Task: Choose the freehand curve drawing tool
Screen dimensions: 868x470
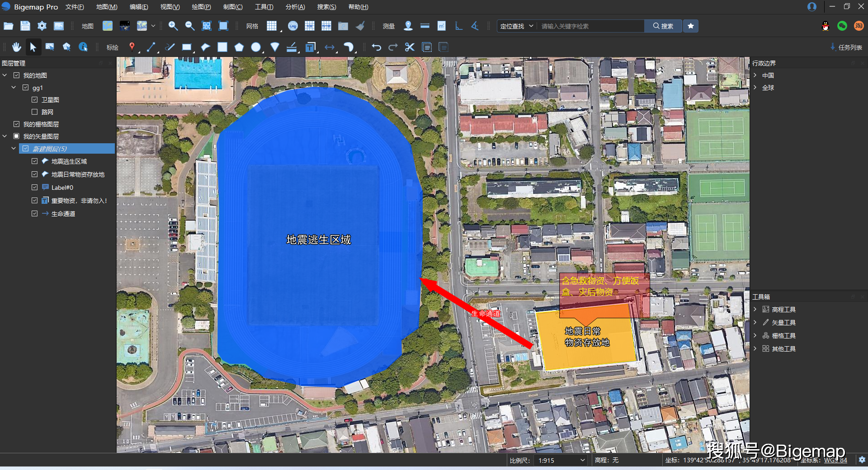Action: pos(170,47)
